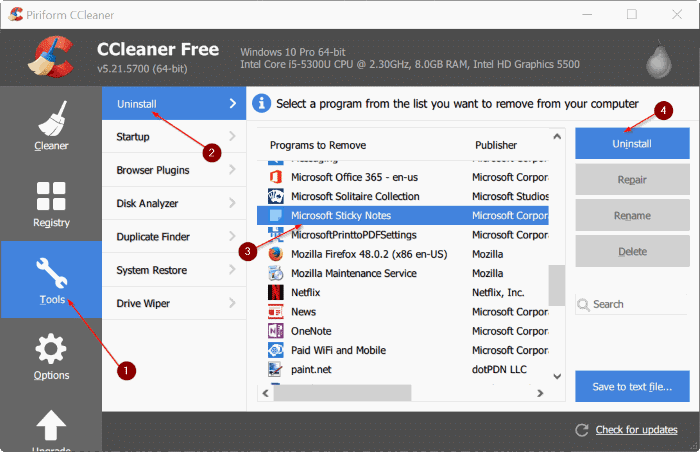
Task: Click the Delete button
Action: 632,251
